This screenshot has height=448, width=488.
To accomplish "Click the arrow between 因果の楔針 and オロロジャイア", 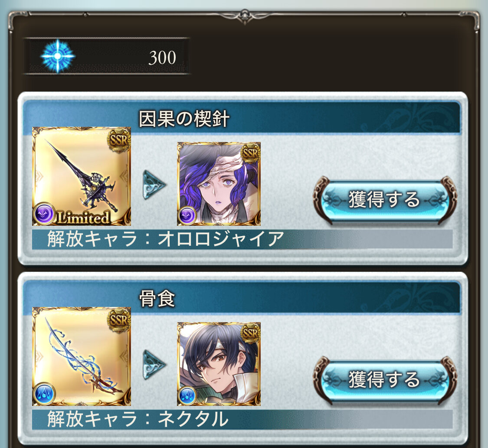I will point(154,185).
